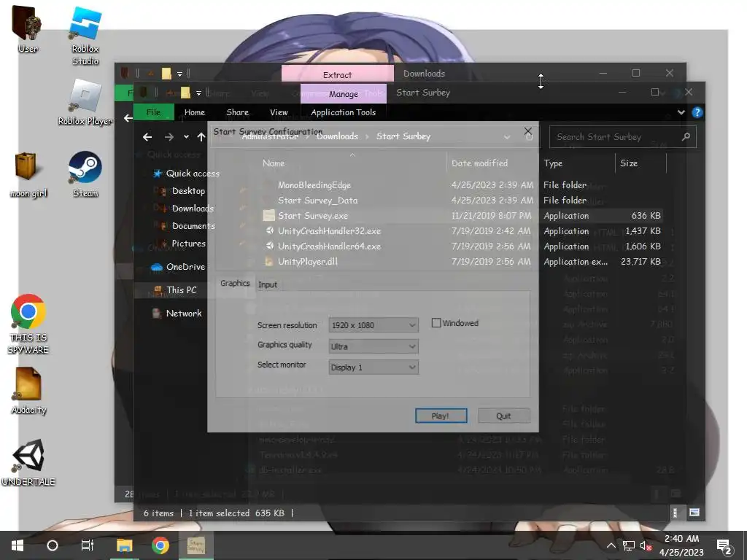Open Task View in the taskbar
The width and height of the screenshot is (747, 560).
pos(88,545)
